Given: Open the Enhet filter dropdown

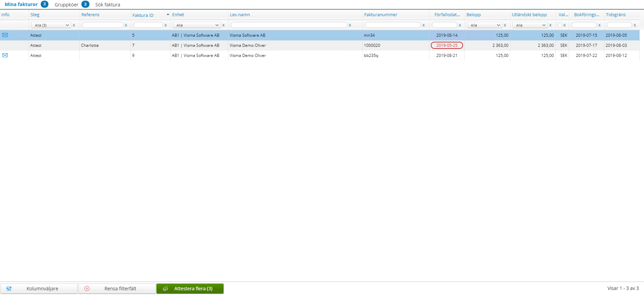Looking at the screenshot, I should [x=197, y=25].
